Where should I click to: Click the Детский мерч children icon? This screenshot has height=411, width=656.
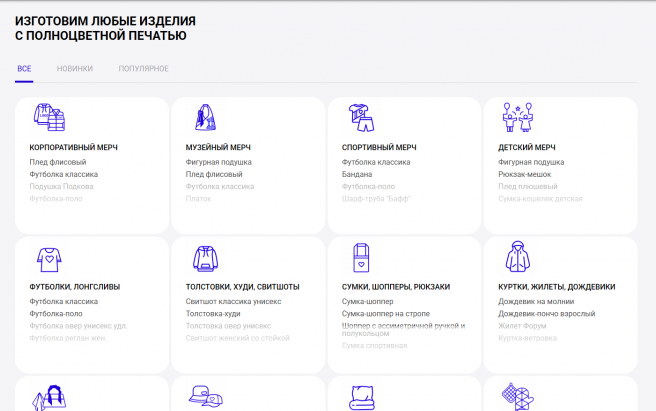[518, 117]
